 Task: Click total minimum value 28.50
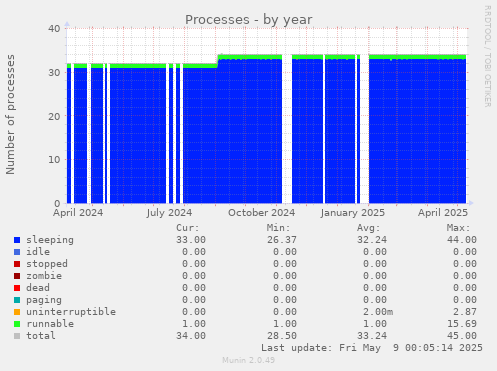282,336
